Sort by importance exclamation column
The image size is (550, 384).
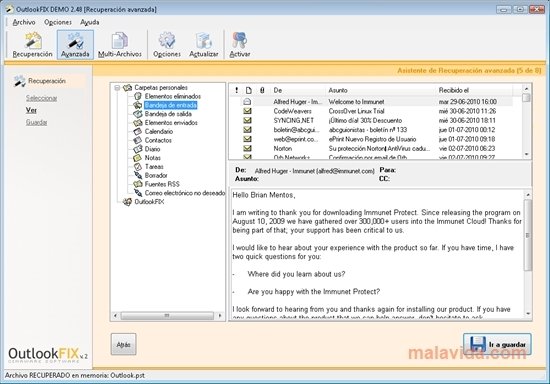tap(236, 90)
